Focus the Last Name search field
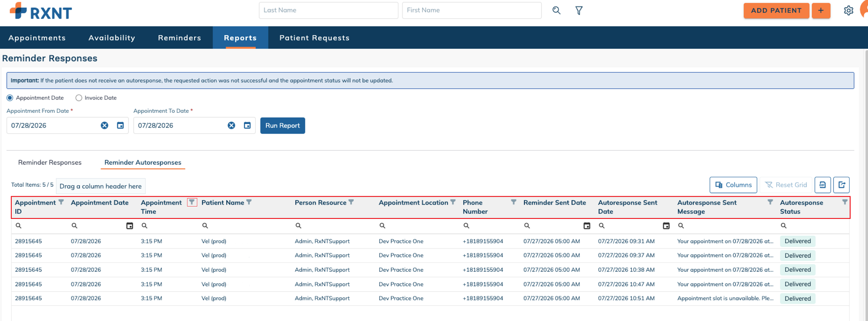This screenshot has height=321, width=868. (328, 10)
